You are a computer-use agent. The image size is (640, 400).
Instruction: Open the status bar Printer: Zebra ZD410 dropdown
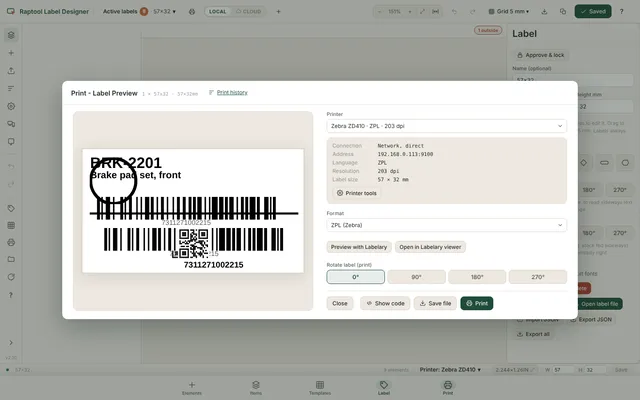(450, 370)
